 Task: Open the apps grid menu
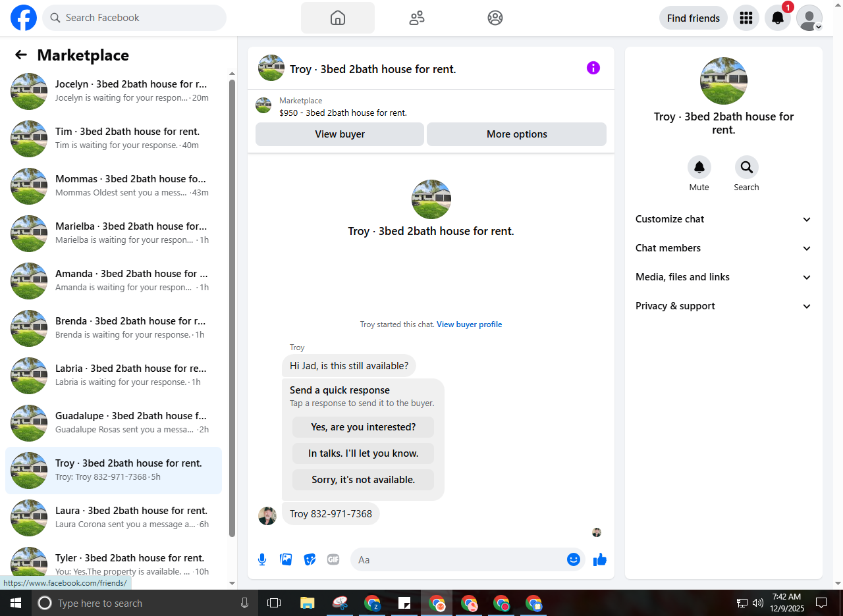point(746,18)
